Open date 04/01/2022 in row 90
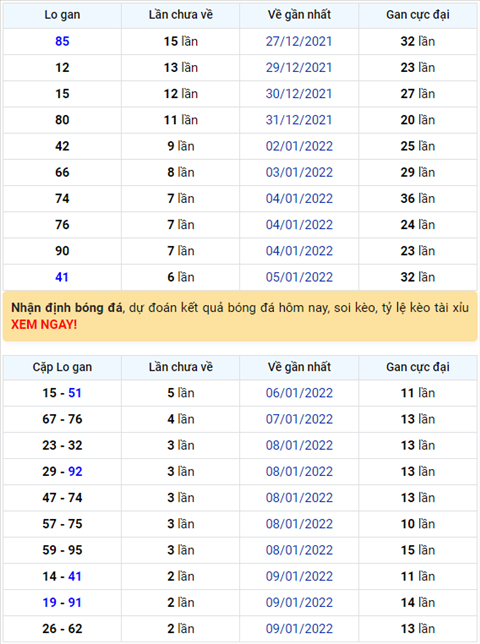Image resolution: width=480 pixels, height=644 pixels. 299,251
